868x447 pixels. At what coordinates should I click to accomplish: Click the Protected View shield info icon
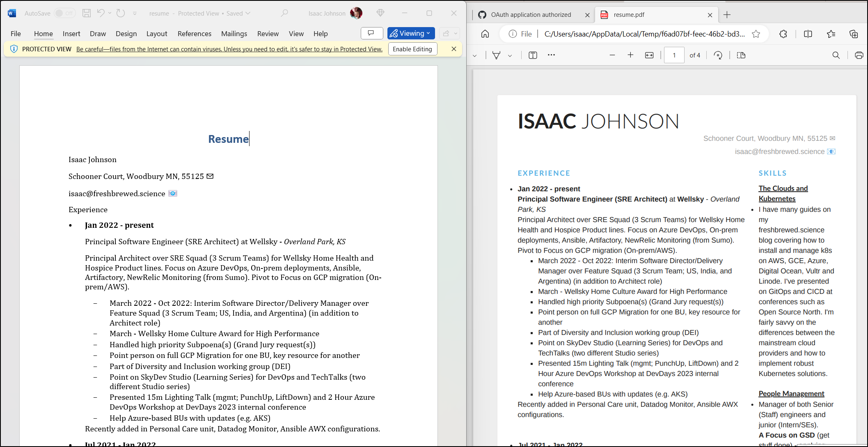point(14,49)
